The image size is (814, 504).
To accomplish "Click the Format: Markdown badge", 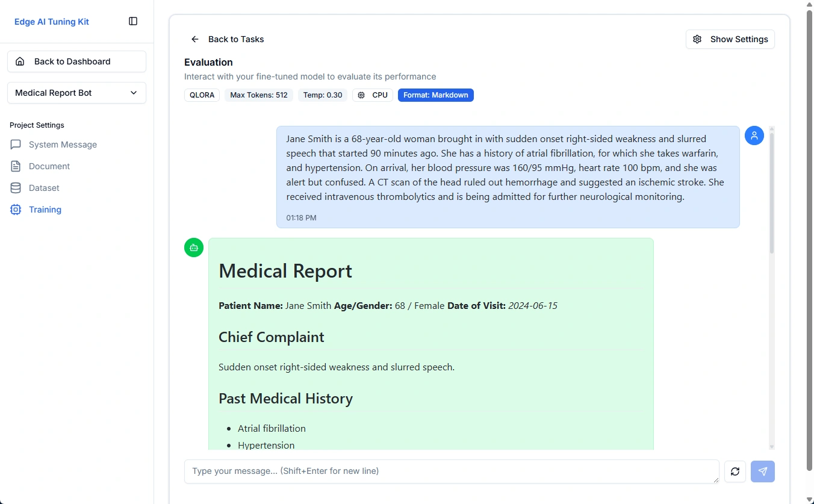I will pos(436,95).
